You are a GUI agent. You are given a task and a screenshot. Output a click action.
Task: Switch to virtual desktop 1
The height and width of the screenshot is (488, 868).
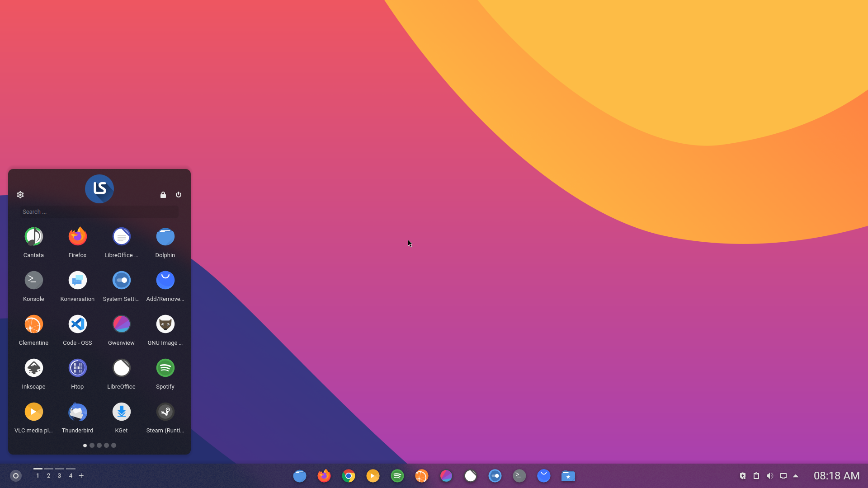coord(38,475)
